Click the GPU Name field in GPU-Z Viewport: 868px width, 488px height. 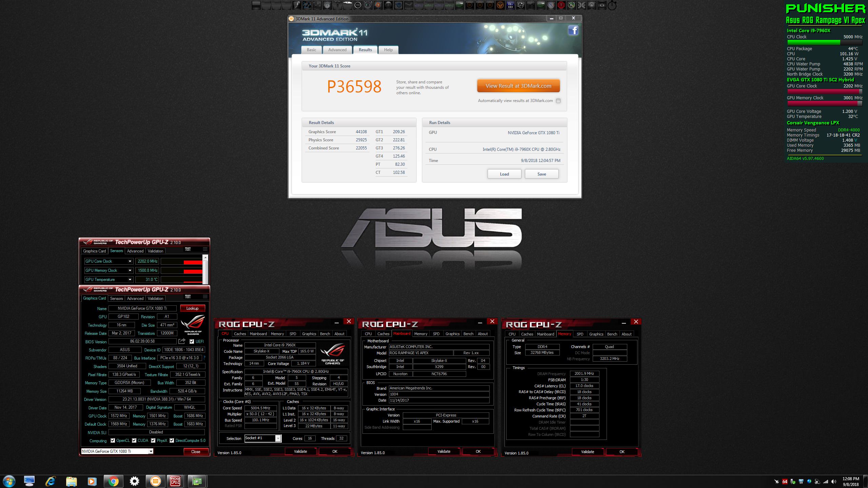(142, 308)
